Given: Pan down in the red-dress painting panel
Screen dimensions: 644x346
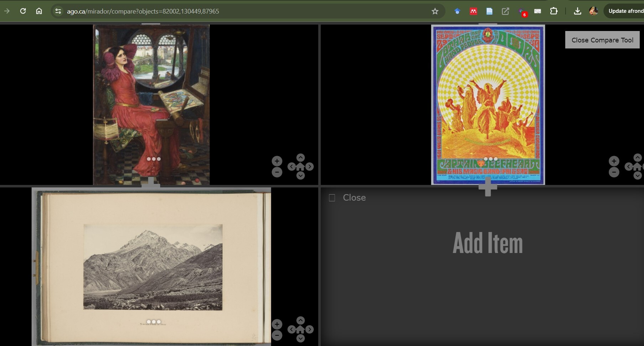Looking at the screenshot, I should (x=300, y=175).
